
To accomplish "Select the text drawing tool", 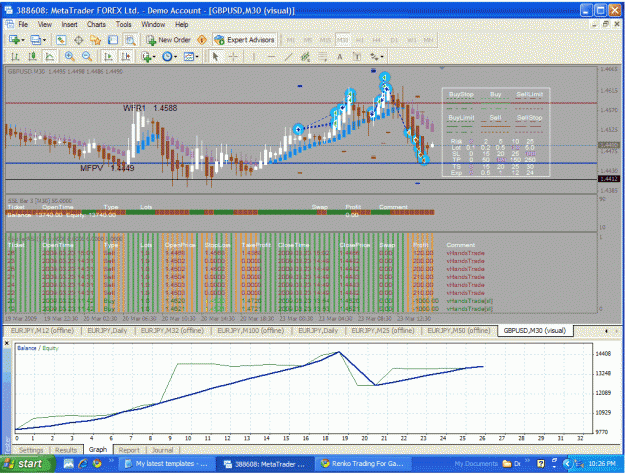I will pyautogui.click(x=340, y=57).
